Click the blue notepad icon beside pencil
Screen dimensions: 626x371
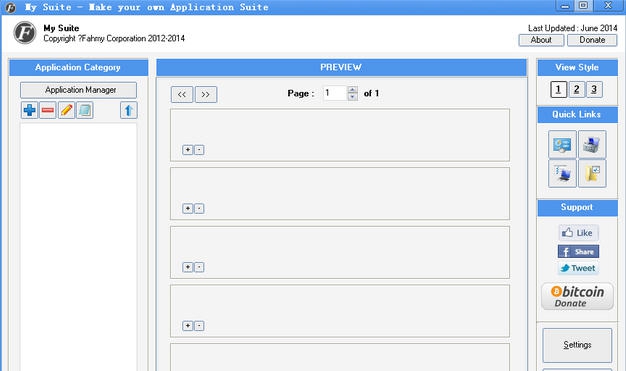(x=85, y=110)
